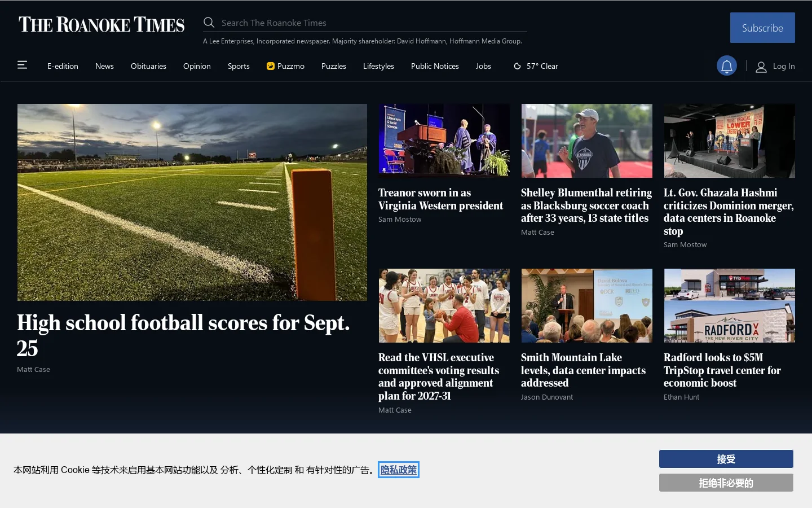812x508 pixels.
Task: Open Lt. Gov. Ghazala Hashmi headline
Action: click(729, 212)
